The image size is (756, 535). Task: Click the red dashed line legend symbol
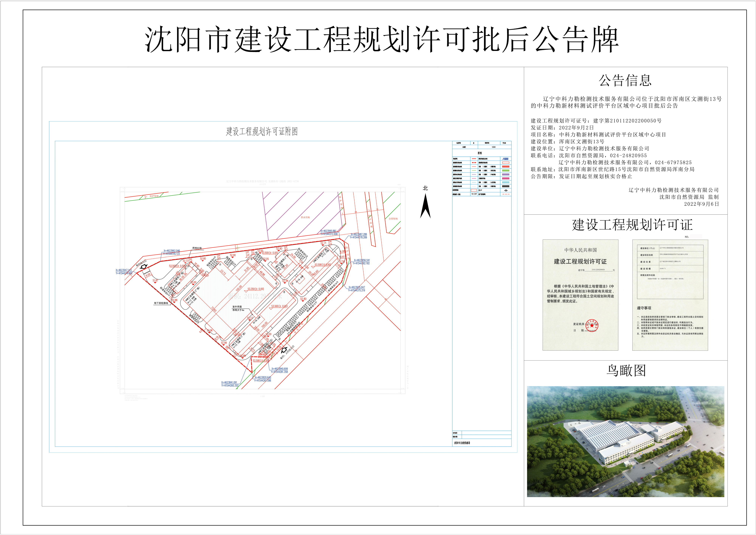474,163
